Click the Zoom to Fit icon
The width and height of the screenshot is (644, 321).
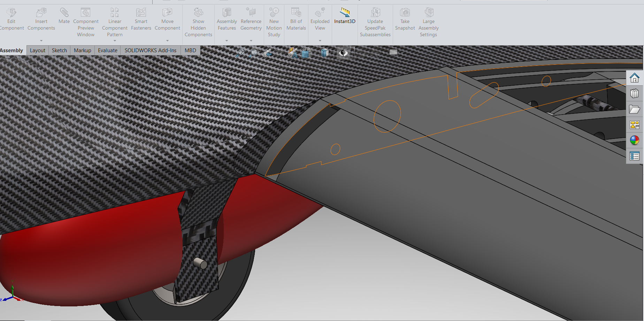tap(240, 53)
